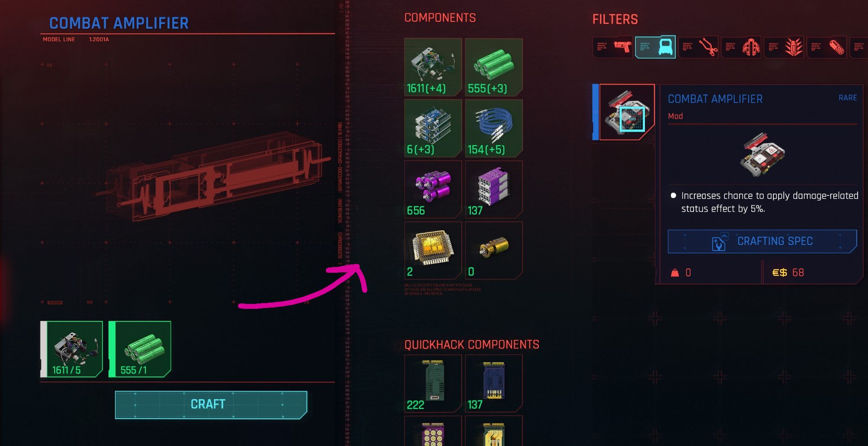Click green quickhack component 222 tile
This screenshot has width=868, height=446.
coord(433,383)
